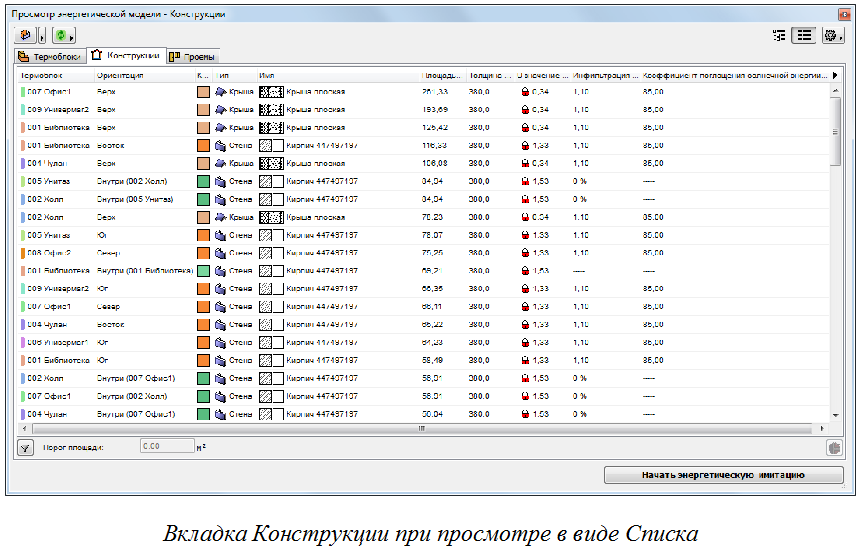This screenshot has height=552, width=860.
Task: Expand hidden columns with header right arrow
Action: click(x=835, y=75)
